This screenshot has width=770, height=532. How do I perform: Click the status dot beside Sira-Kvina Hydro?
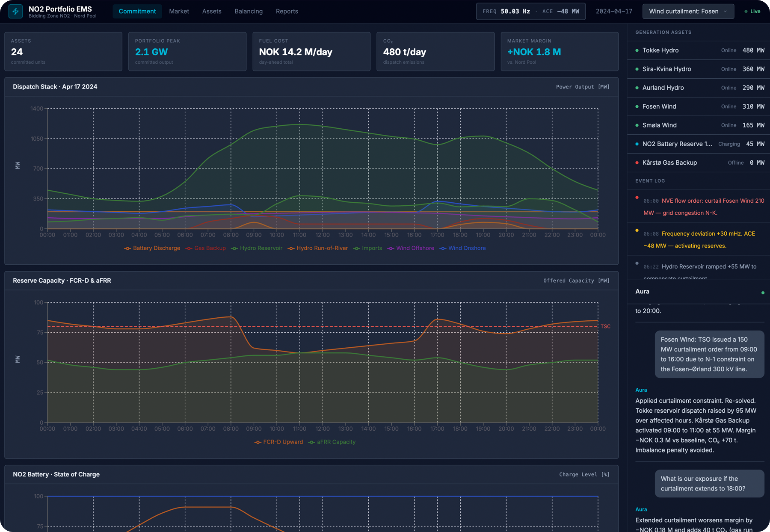click(x=637, y=69)
